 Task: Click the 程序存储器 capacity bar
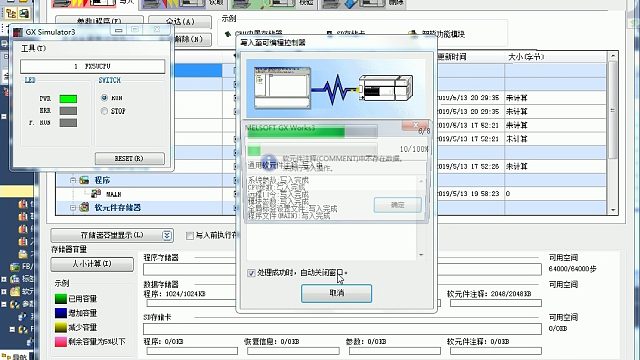tap(342, 269)
